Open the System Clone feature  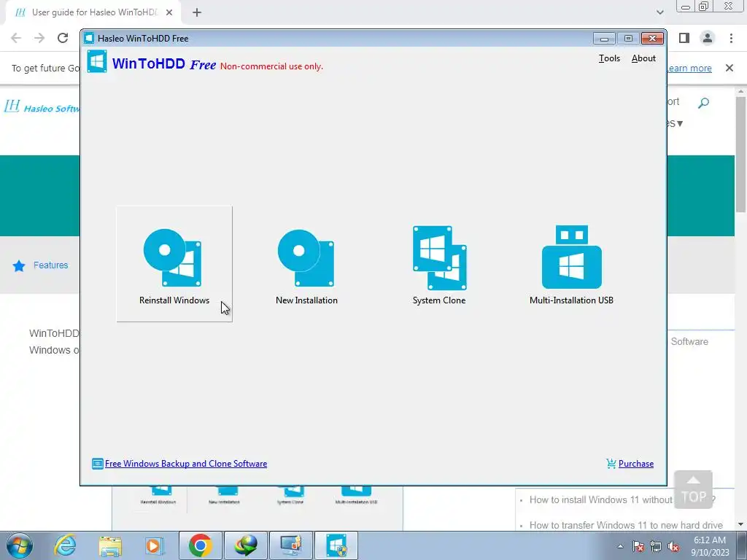(438, 264)
